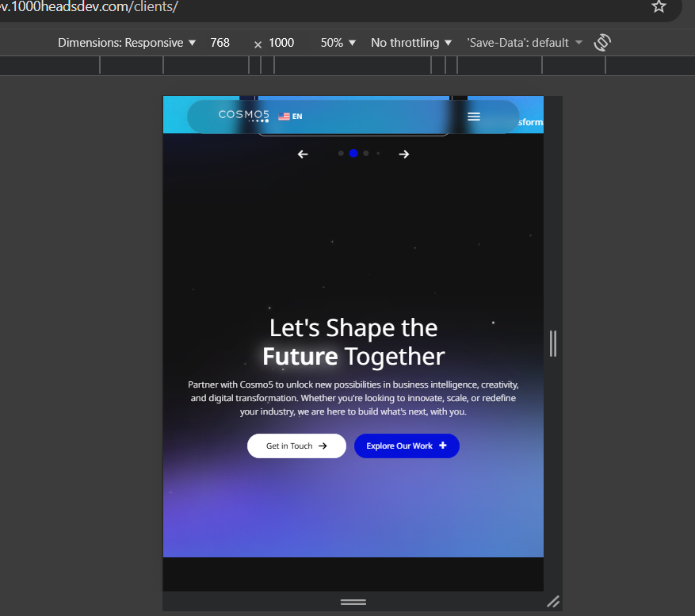Screen dimensions: 695x616
Task: Bookmark this page with the star icon
Action: point(659,6)
